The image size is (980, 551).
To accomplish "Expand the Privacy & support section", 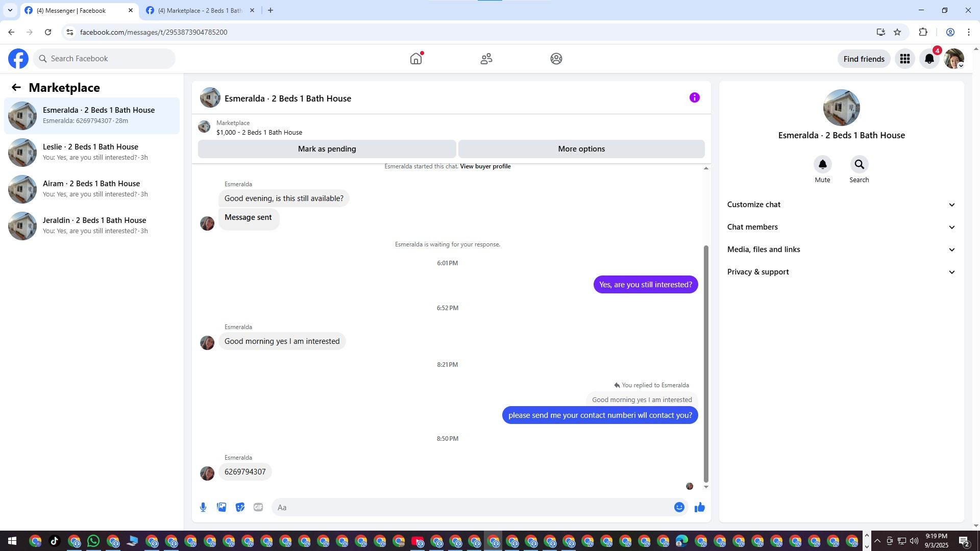I will (841, 272).
